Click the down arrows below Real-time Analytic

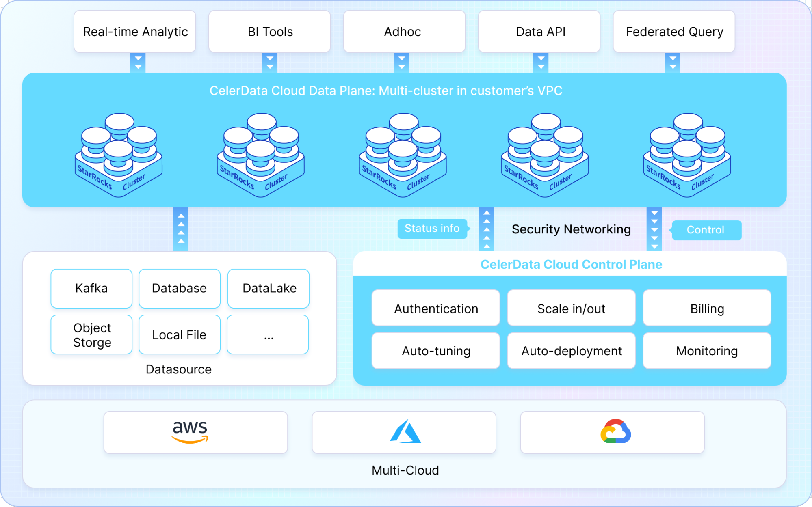click(x=138, y=63)
